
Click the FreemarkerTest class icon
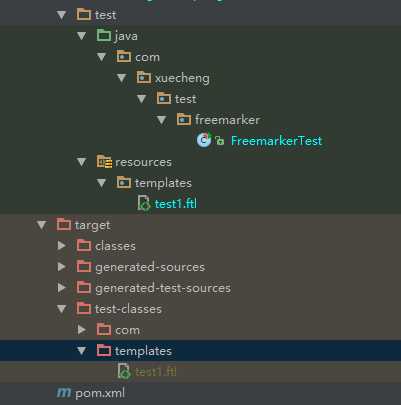[x=204, y=140]
